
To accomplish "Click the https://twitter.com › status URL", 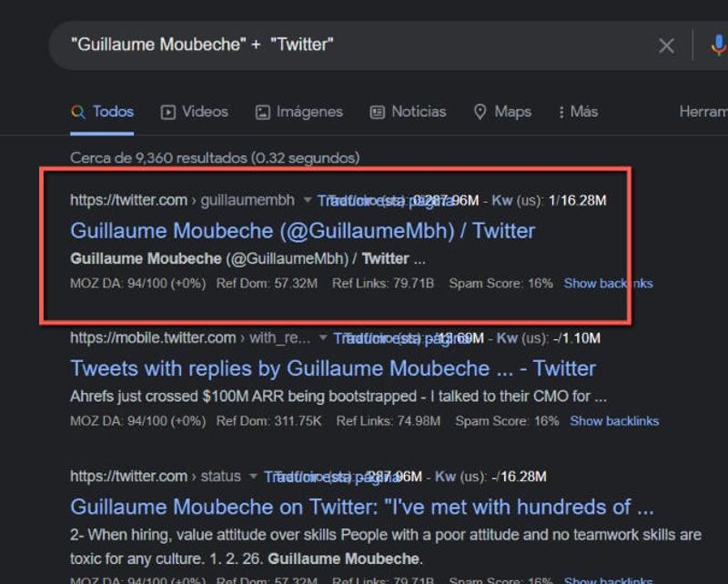I will click(156, 477).
